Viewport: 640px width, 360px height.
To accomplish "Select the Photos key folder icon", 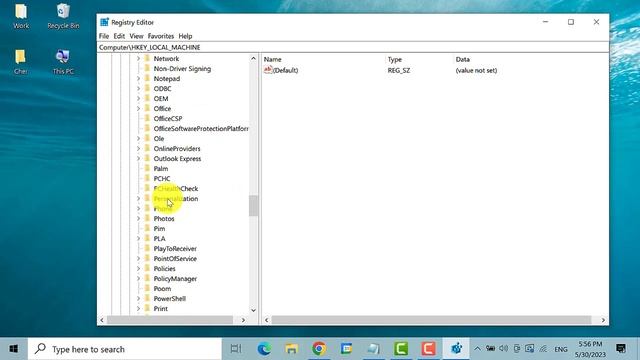I will (x=147, y=218).
